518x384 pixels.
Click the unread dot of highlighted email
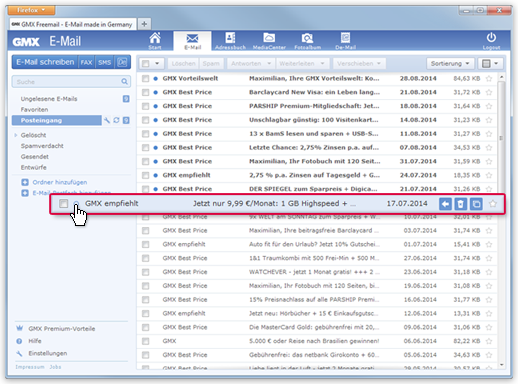click(76, 204)
